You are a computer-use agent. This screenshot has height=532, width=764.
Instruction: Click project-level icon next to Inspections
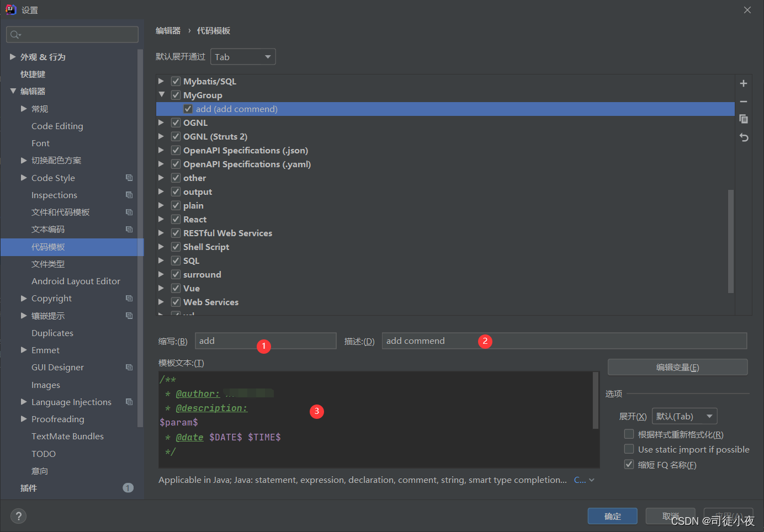point(129,195)
